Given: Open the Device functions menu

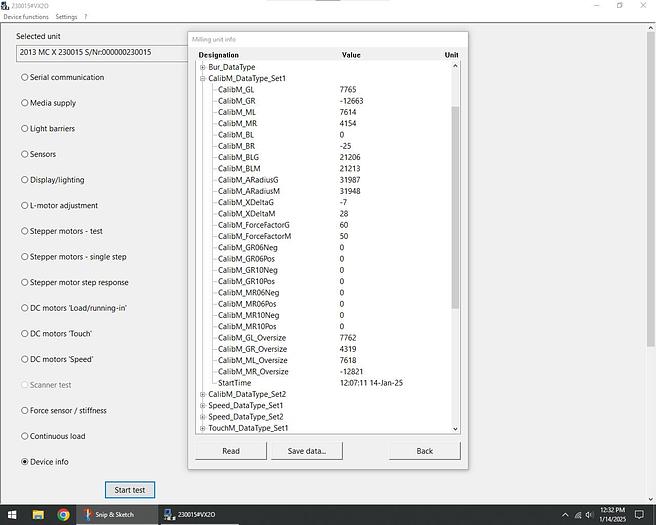Looking at the screenshot, I should pos(25,17).
